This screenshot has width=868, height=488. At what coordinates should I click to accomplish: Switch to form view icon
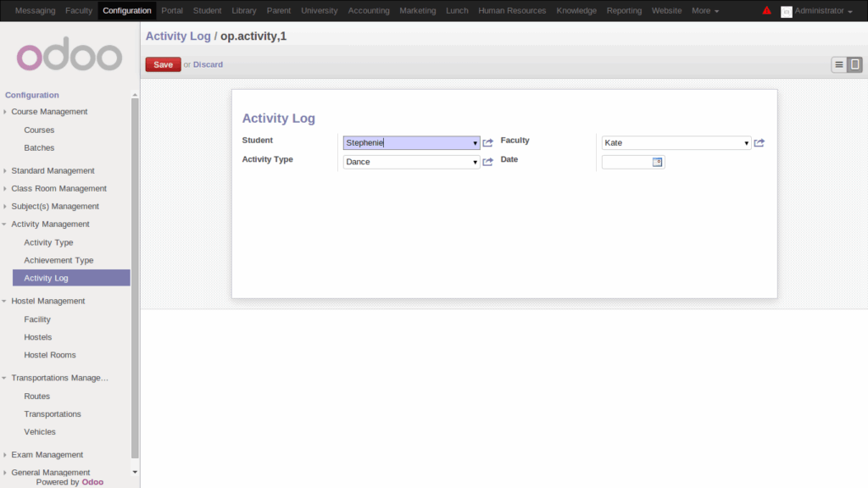coord(855,64)
